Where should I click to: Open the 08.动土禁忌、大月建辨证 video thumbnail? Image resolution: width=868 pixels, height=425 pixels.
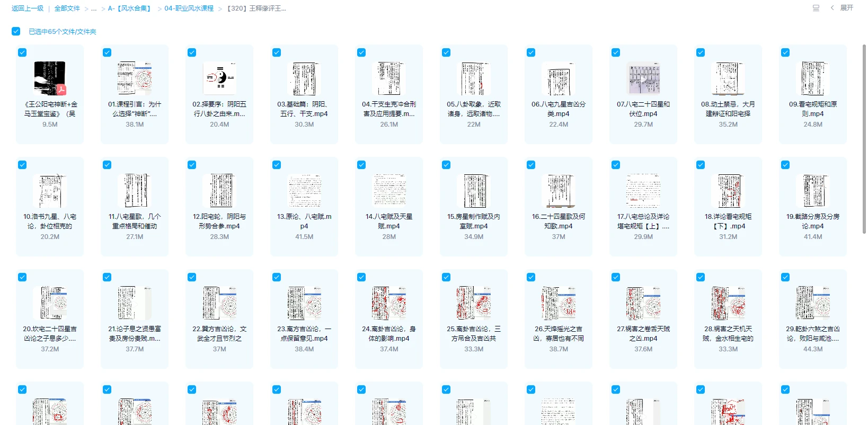tap(728, 78)
